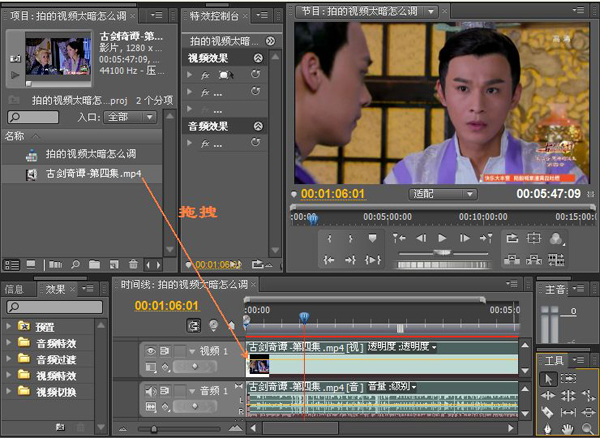Select the Rolling Edit tool
600x438 pixels.
click(568, 395)
